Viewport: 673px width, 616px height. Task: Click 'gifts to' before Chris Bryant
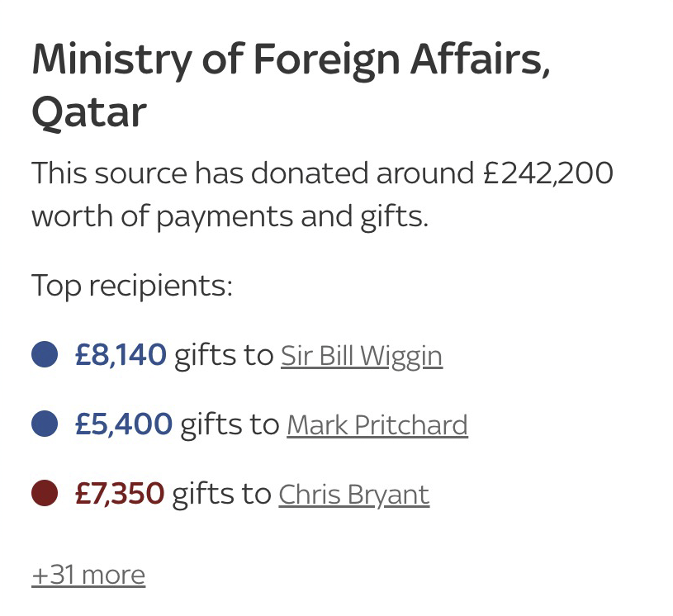point(222,495)
